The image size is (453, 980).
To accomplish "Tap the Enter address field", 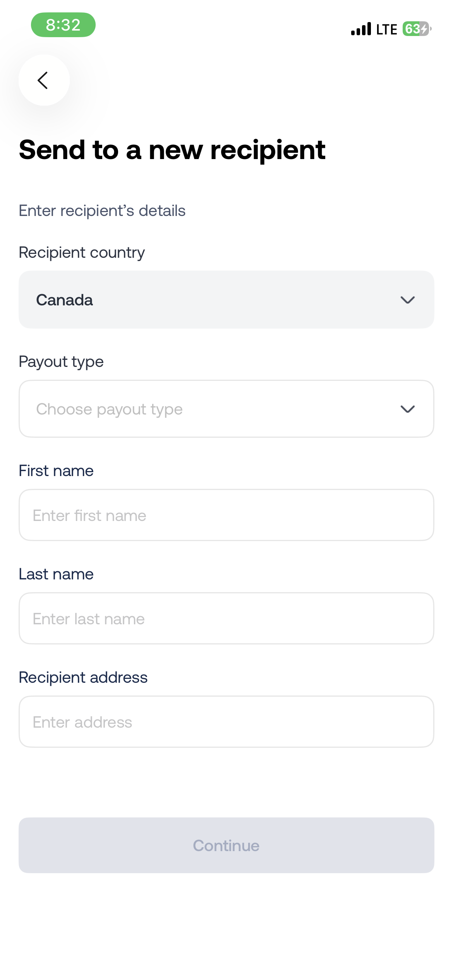I will point(226,721).
